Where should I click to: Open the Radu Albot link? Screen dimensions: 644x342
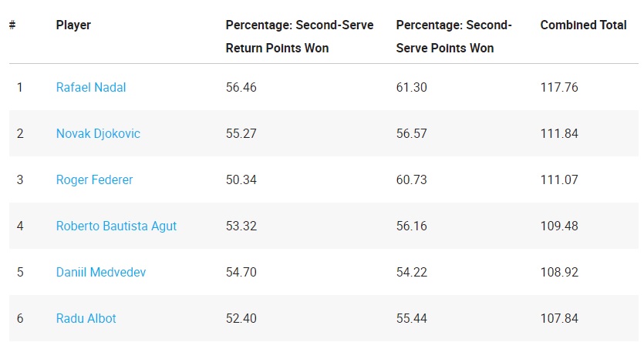coord(86,318)
